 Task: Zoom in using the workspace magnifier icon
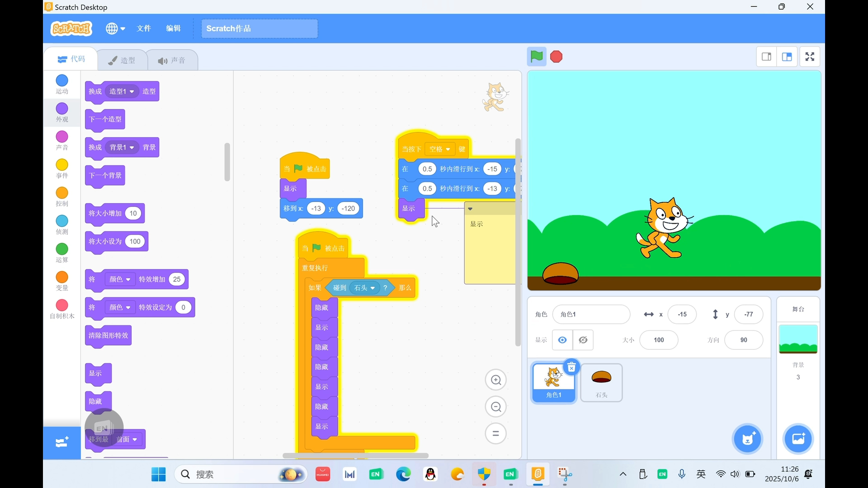(496, 380)
